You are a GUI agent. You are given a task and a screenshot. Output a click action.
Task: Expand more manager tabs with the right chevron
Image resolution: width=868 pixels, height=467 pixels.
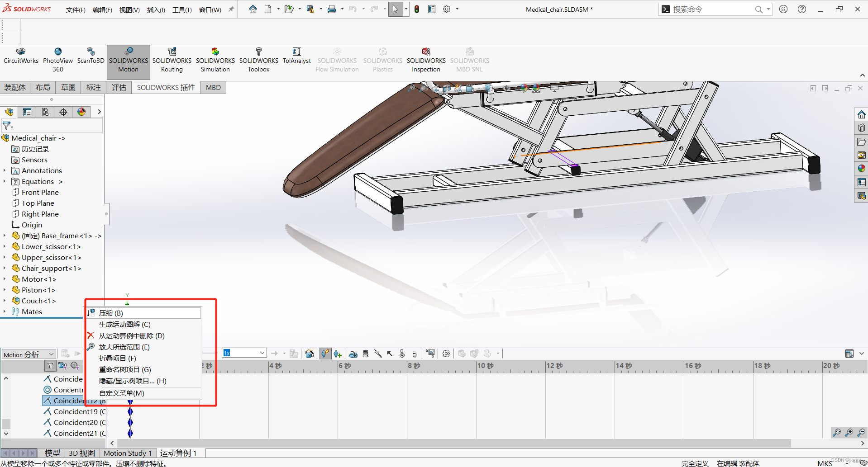99,112
